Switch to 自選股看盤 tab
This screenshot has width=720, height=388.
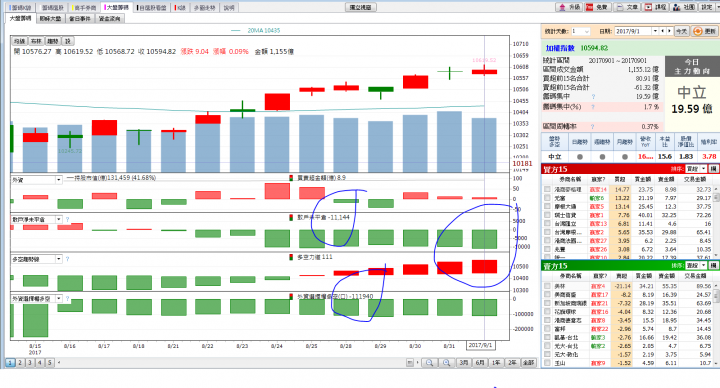pos(152,7)
